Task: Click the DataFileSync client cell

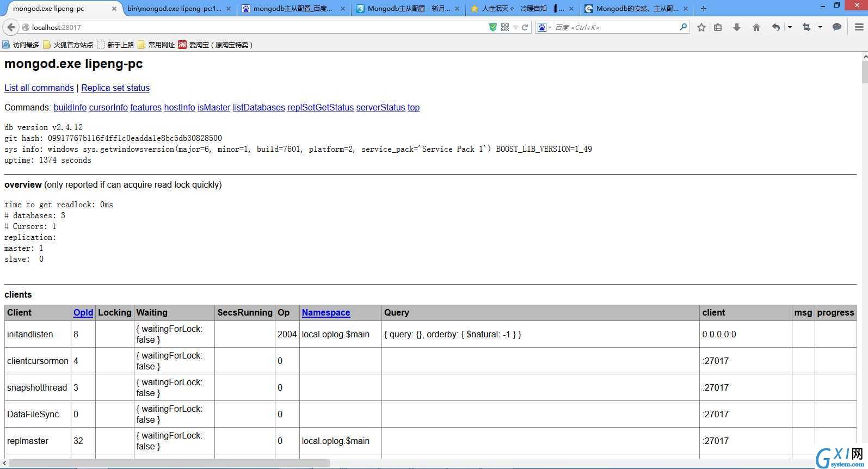Action: [38, 415]
